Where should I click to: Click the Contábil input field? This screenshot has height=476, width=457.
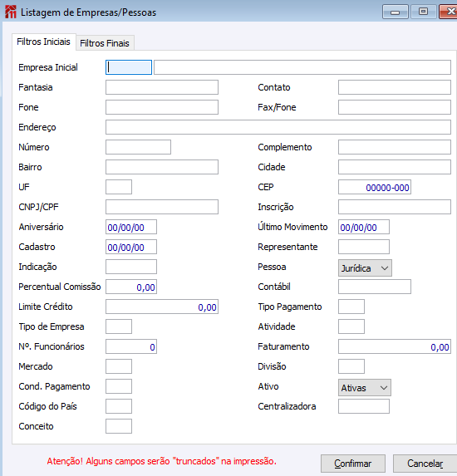[375, 287]
